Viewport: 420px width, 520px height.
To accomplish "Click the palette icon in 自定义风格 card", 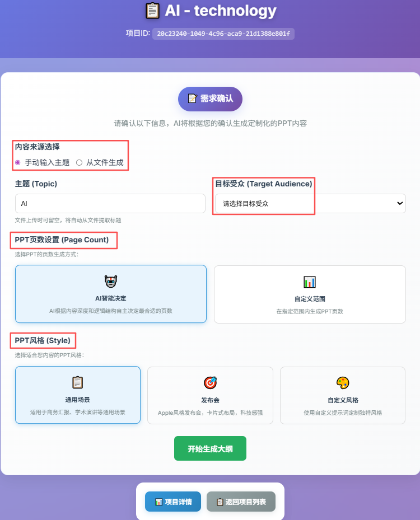I will 343,383.
